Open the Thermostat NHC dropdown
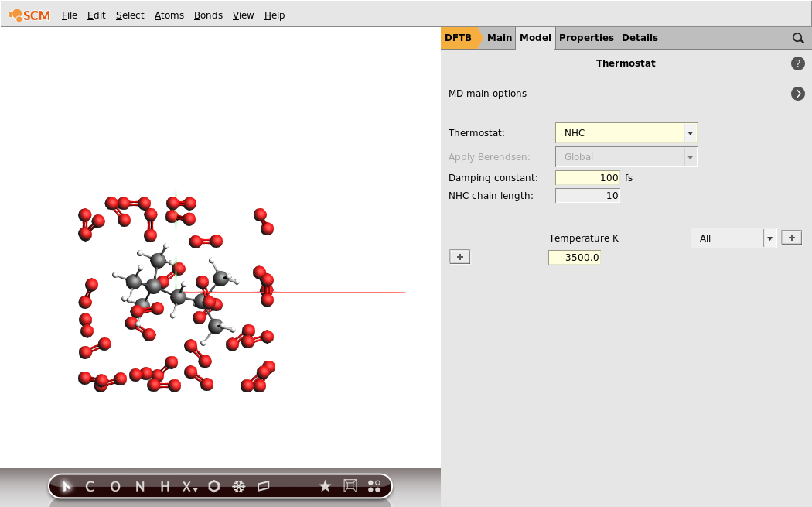The width and height of the screenshot is (812, 507). click(626, 132)
